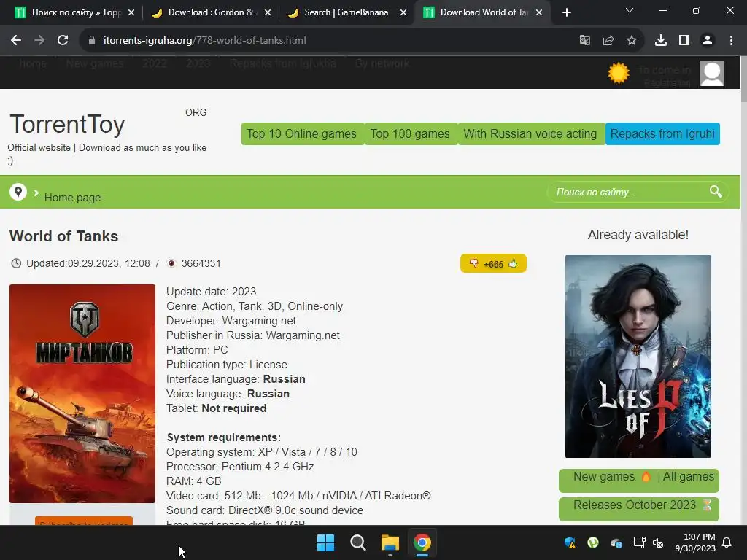
Task: Click the location pin icon
Action: coord(18,192)
